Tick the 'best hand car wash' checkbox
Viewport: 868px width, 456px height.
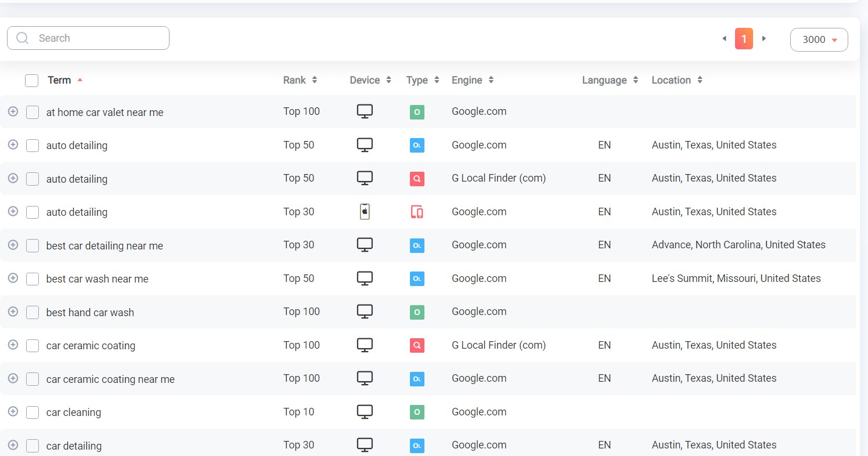coord(33,313)
